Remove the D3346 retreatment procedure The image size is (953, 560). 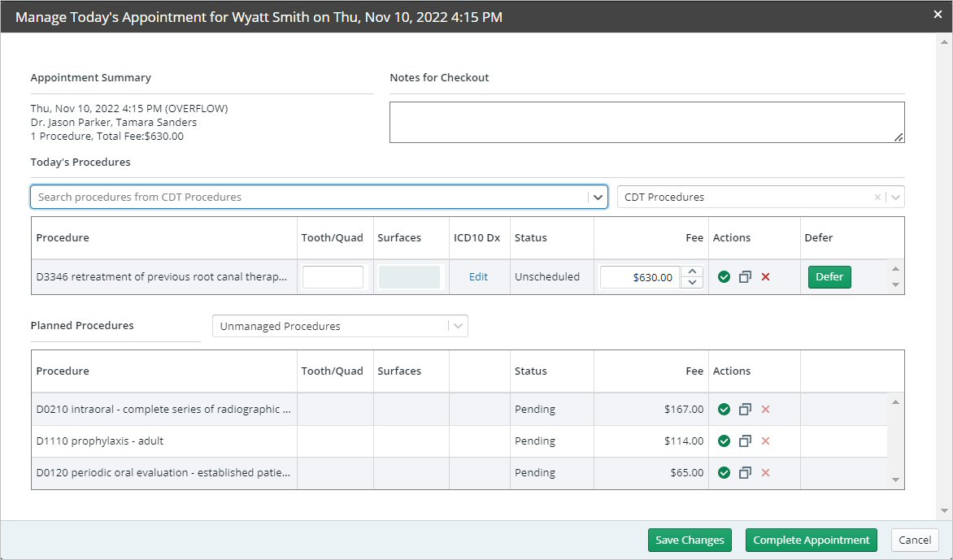pyautogui.click(x=766, y=277)
